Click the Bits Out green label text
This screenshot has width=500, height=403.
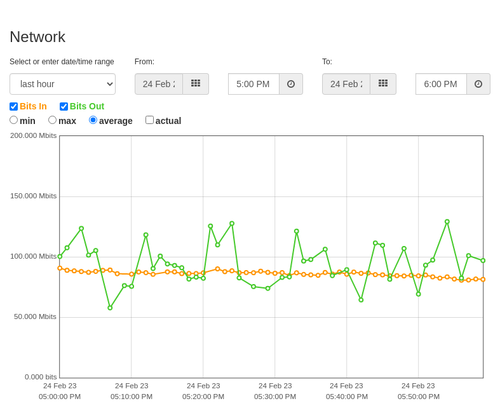87,106
